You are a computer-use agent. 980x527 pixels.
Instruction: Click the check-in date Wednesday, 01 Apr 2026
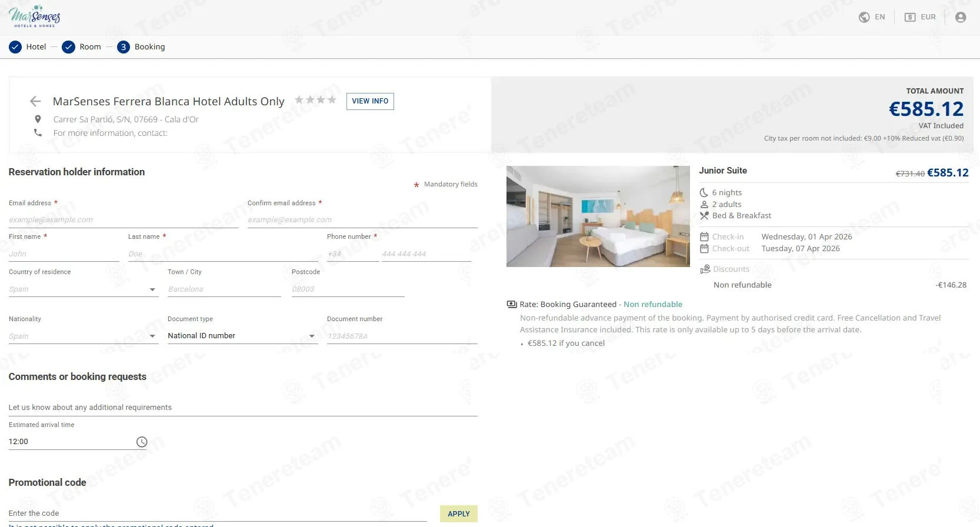click(x=806, y=237)
